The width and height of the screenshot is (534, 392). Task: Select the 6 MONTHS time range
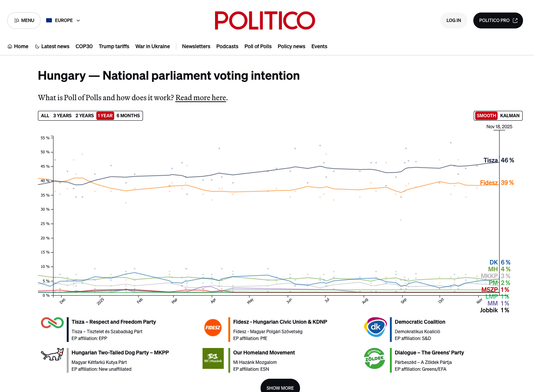click(x=128, y=116)
